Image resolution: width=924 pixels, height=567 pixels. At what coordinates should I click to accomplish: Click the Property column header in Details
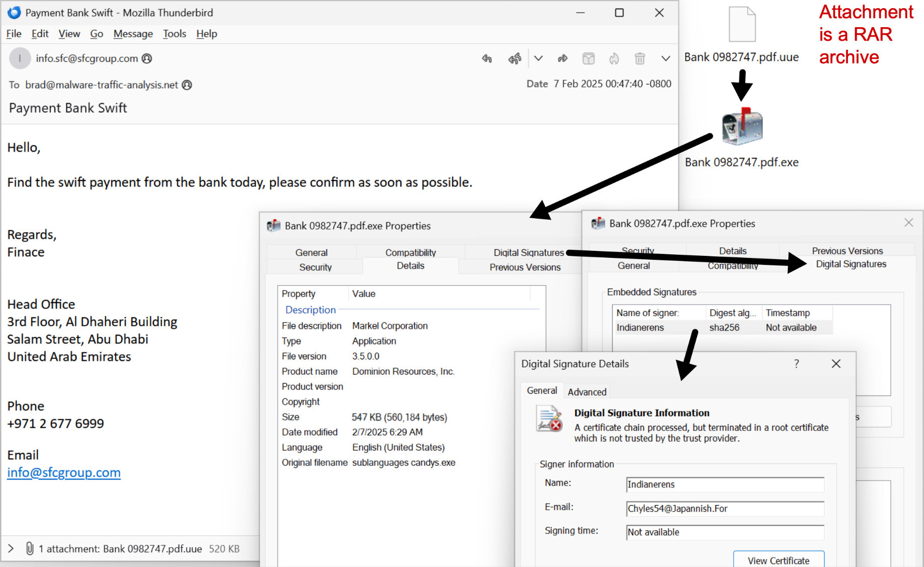coord(313,294)
